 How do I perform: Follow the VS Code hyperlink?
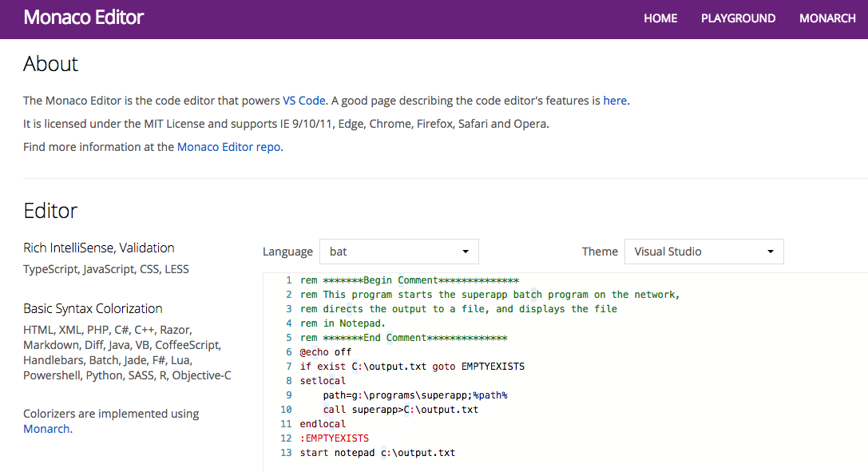[x=304, y=101]
